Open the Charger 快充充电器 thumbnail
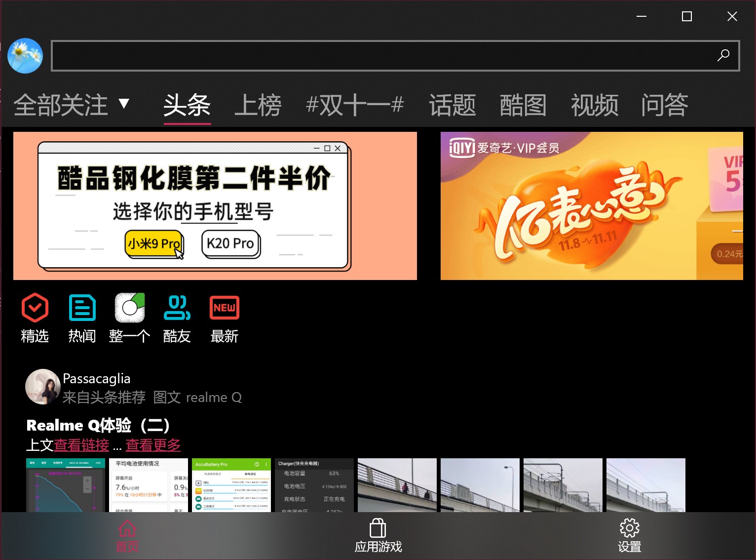This screenshot has height=560, width=756. [314, 485]
